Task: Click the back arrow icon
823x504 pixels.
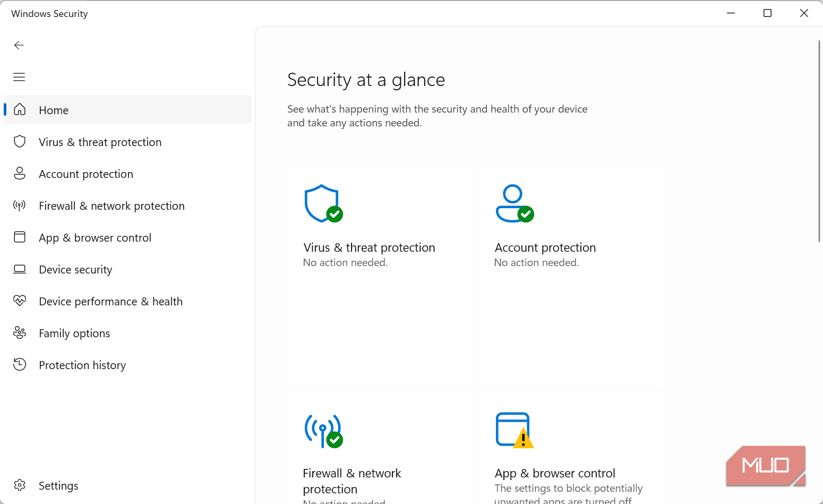Action: click(x=19, y=45)
